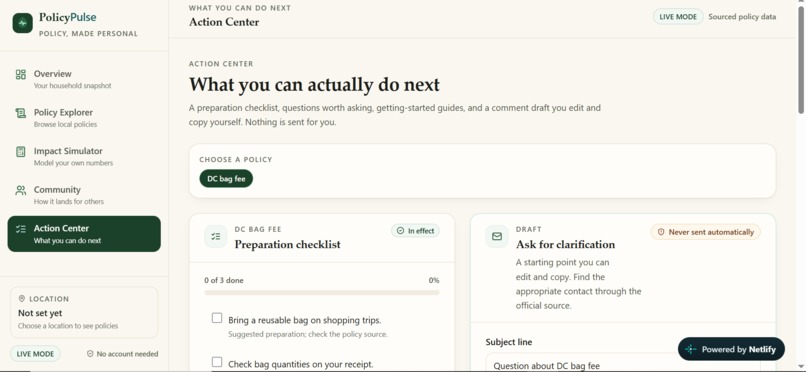Click the Powered by Netlify badge

point(731,349)
